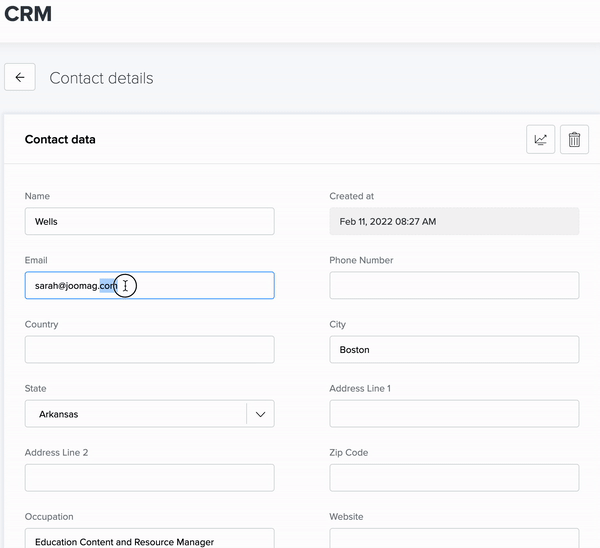Open the State field showing Arkansas
This screenshot has width=600, height=548.
click(x=135, y=414)
